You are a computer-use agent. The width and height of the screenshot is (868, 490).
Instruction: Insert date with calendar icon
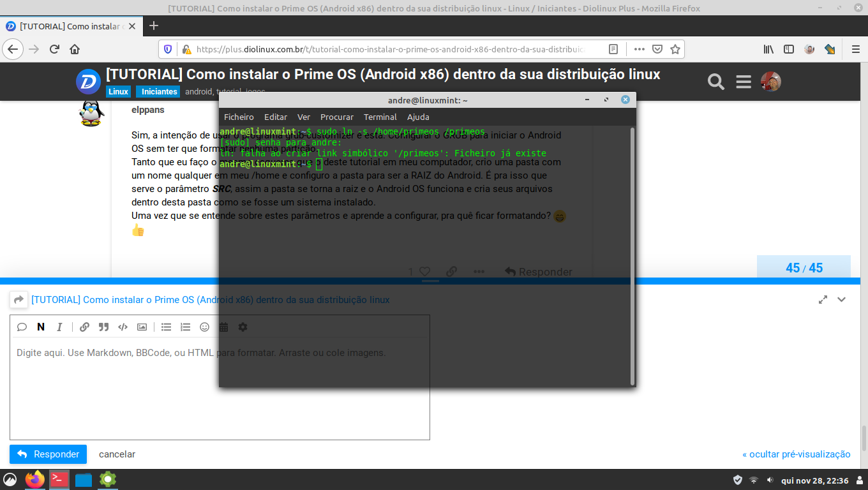[223, 327]
